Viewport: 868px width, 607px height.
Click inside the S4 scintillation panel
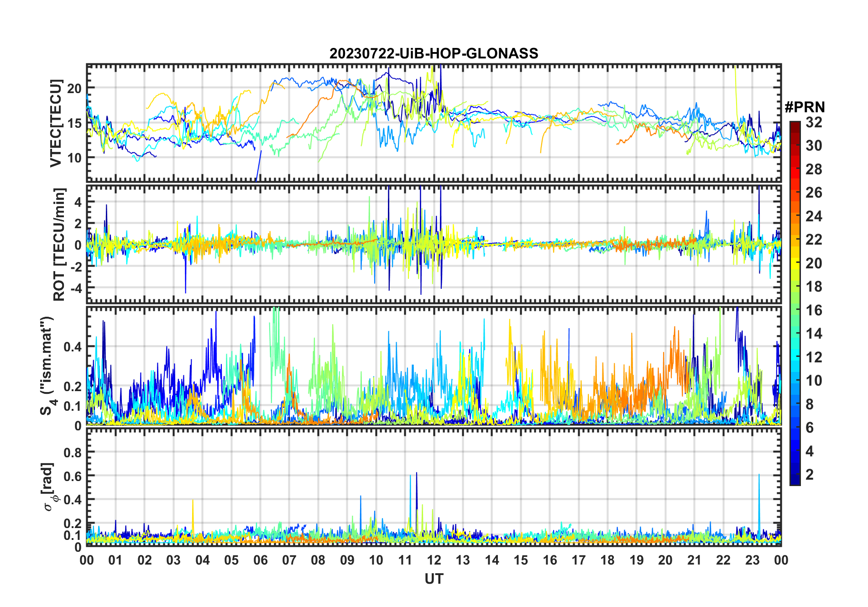[434, 366]
